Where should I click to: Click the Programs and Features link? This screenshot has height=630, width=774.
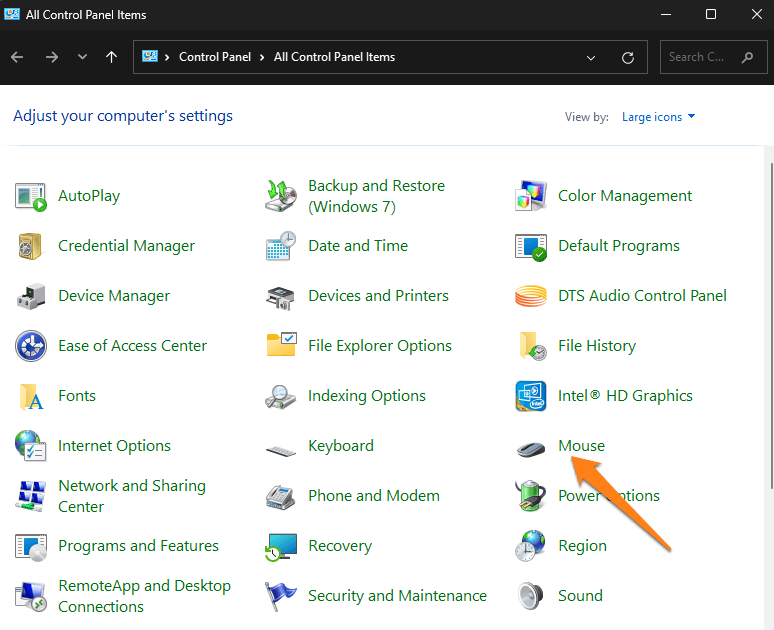pyautogui.click(x=138, y=546)
